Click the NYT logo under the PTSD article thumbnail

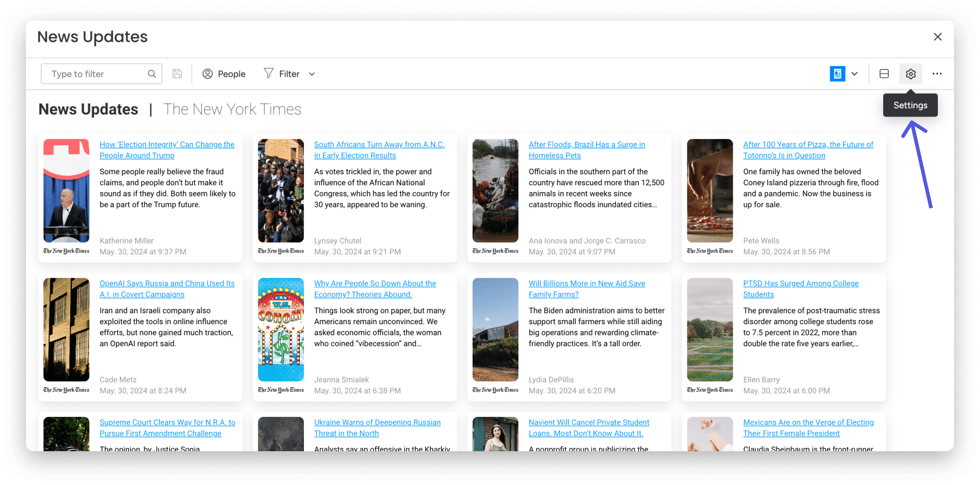[x=710, y=390]
